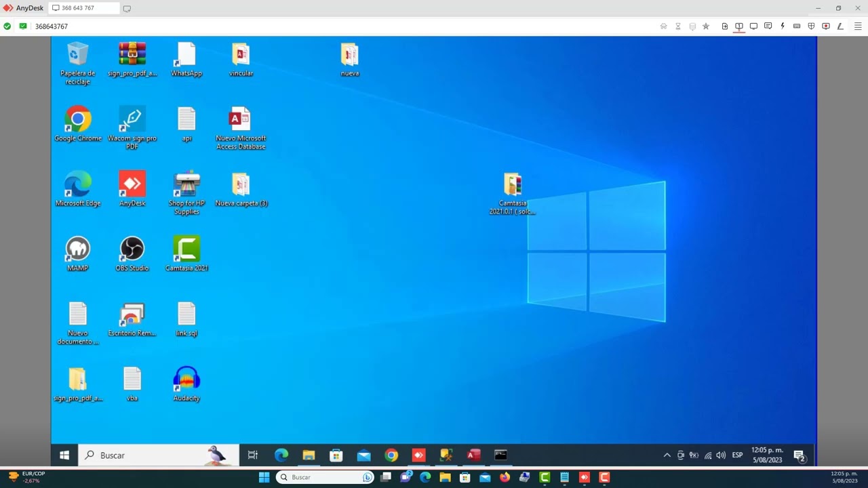Screen dimensions: 868x488
Task: Select the Nuevo documento text file
Action: tap(78, 323)
